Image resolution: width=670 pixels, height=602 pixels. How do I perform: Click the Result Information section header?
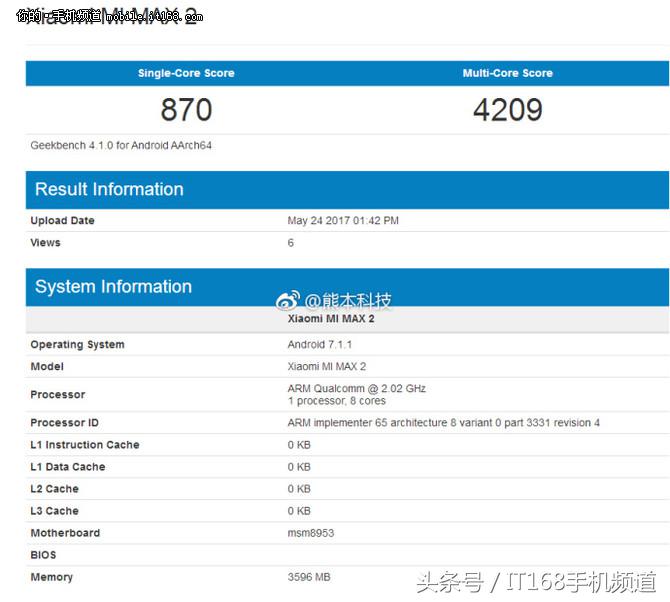(347, 190)
